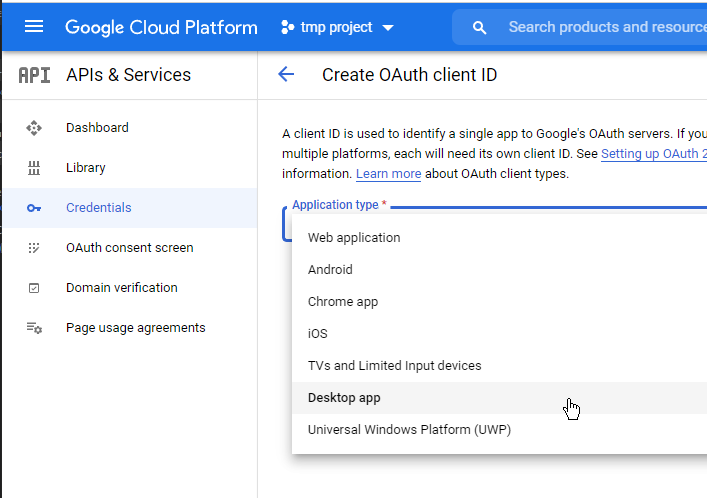Select Web application from the list

coord(354,238)
